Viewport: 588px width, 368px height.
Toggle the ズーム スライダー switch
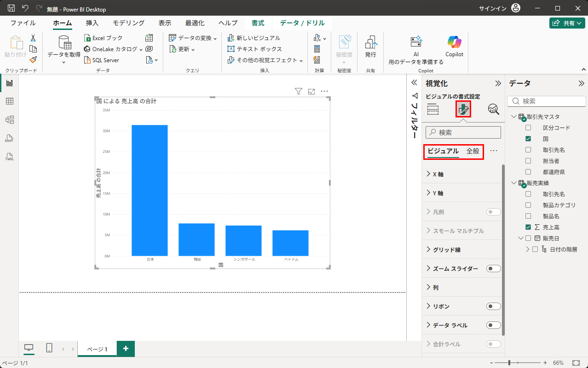pos(494,269)
